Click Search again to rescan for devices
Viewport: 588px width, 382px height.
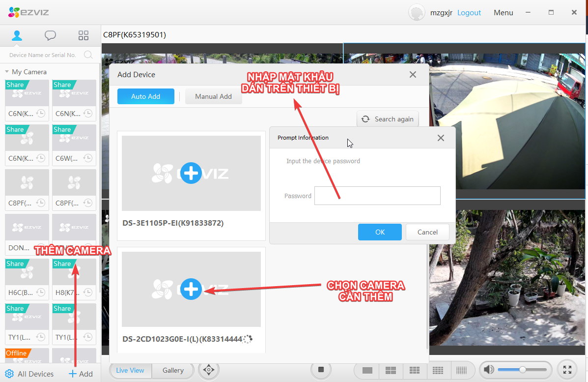pyautogui.click(x=388, y=119)
